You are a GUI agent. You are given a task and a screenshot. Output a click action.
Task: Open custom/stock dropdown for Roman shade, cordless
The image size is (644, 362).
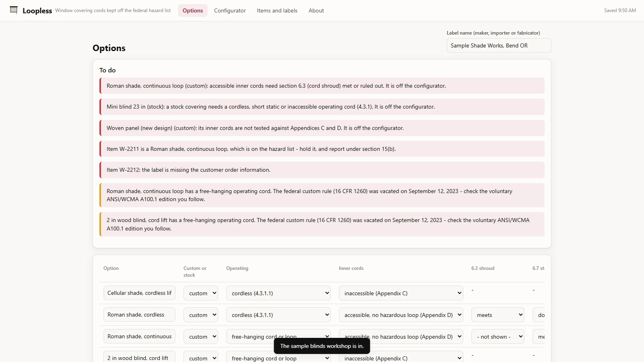201,315
